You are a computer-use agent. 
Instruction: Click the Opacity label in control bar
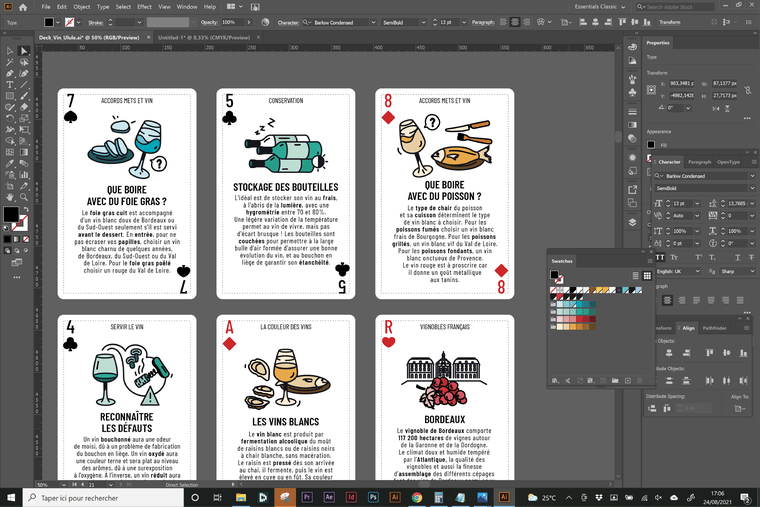pos(209,22)
